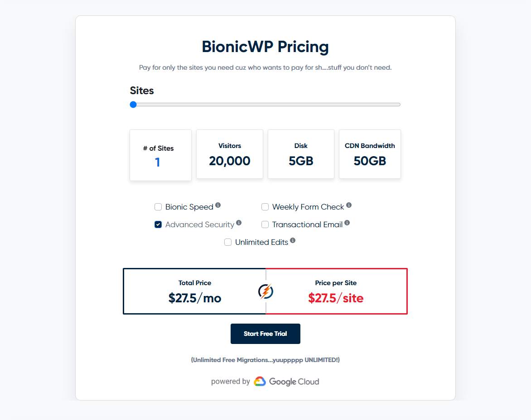531x420 pixels.
Task: Click the info icon beside Unlimited Edits
Action: [x=293, y=240]
